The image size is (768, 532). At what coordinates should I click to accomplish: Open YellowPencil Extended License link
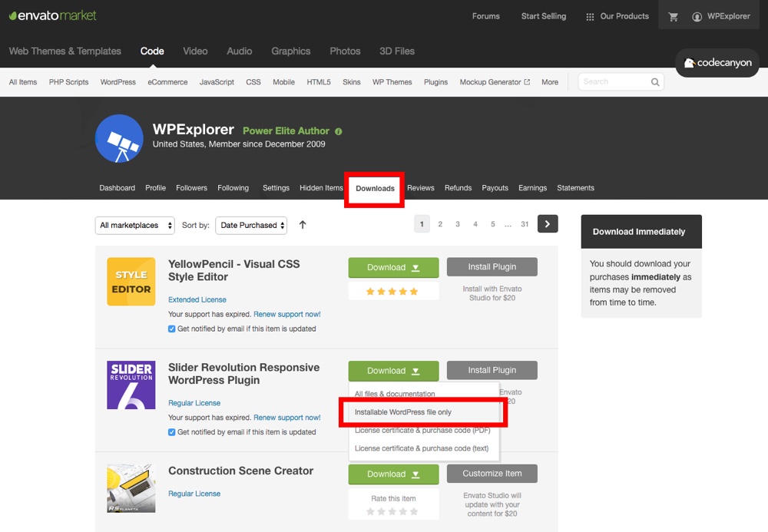click(x=197, y=299)
